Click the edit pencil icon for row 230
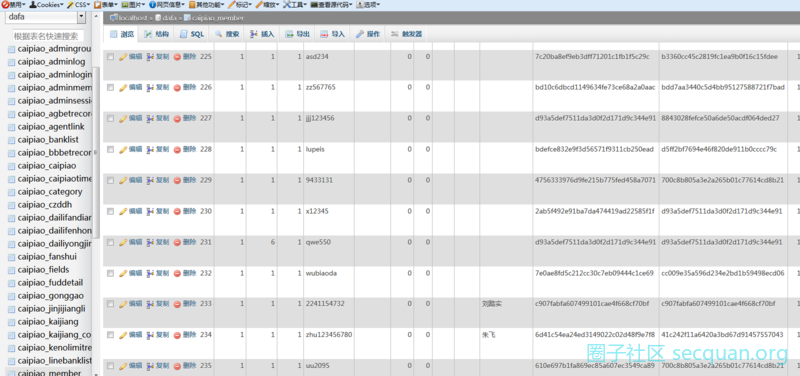Screen dimensions: 800x376 (x=122, y=211)
